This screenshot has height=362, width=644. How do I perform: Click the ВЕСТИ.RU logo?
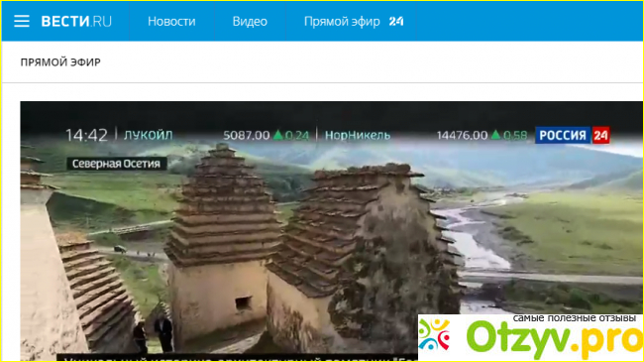point(76,22)
